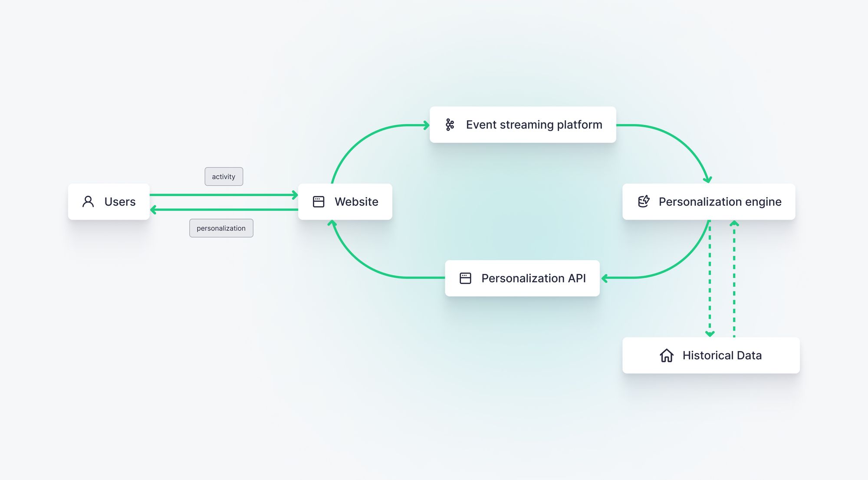Select the activity label tag

(224, 177)
